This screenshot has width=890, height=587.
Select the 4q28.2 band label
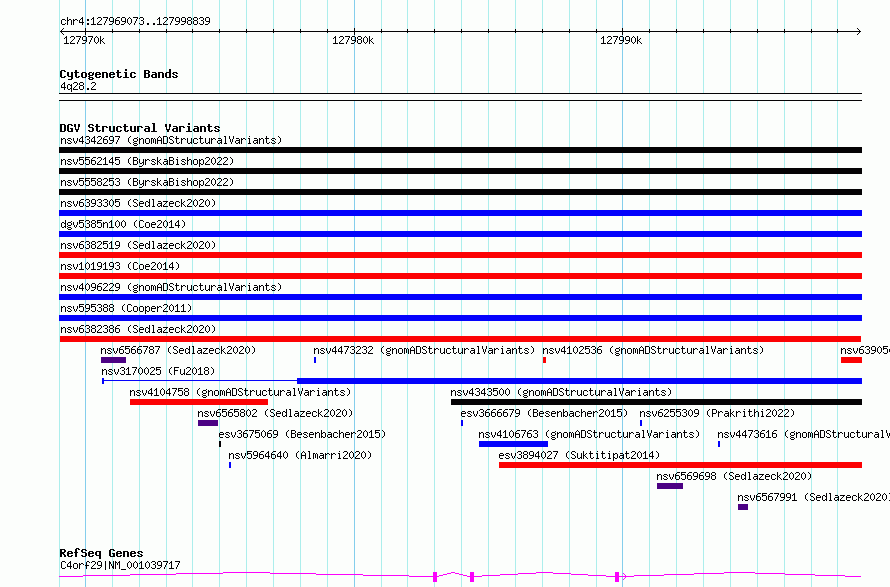pos(78,86)
